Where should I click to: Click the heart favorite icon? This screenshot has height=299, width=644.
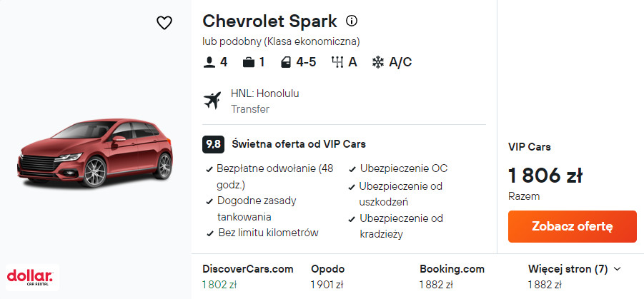[x=164, y=23]
